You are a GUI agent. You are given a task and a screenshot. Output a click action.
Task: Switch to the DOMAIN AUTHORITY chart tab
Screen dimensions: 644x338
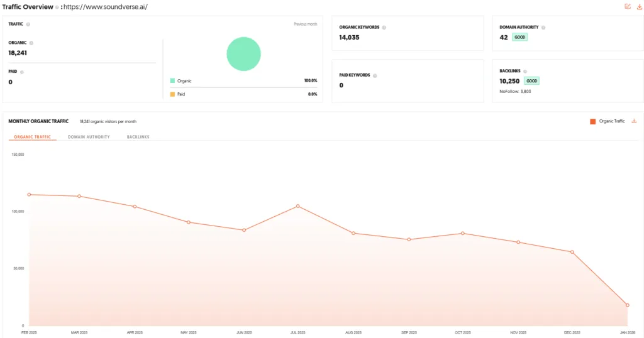89,137
